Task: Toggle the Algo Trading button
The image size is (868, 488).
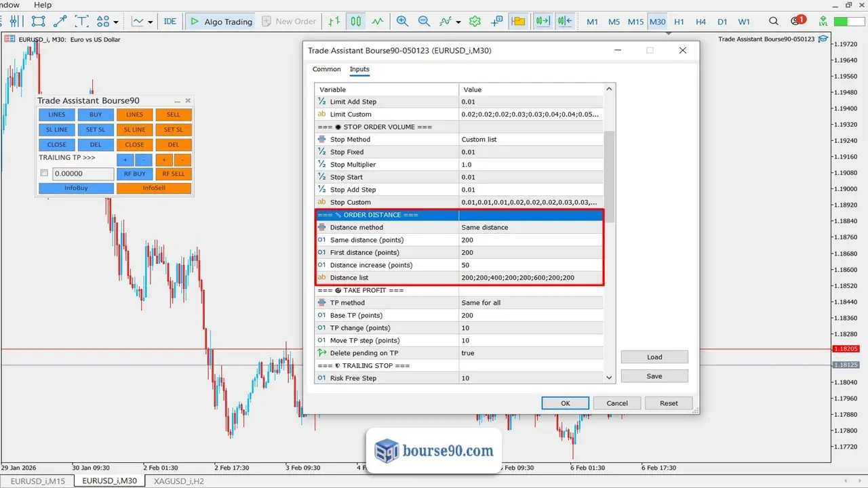Action: tap(220, 21)
